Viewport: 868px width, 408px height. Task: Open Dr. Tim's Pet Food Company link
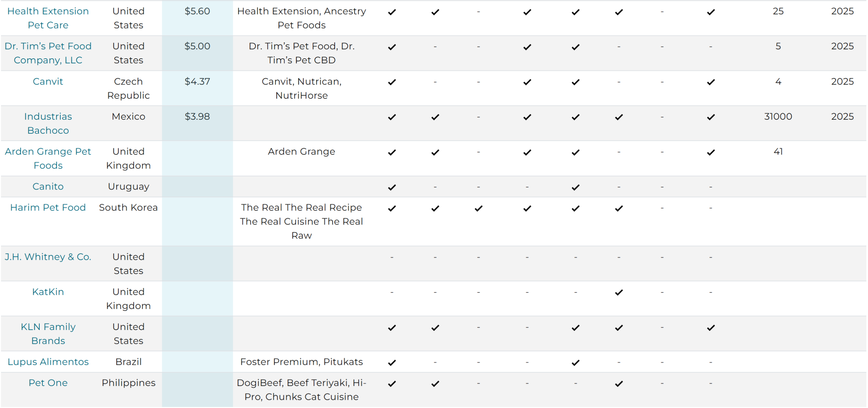(48, 53)
